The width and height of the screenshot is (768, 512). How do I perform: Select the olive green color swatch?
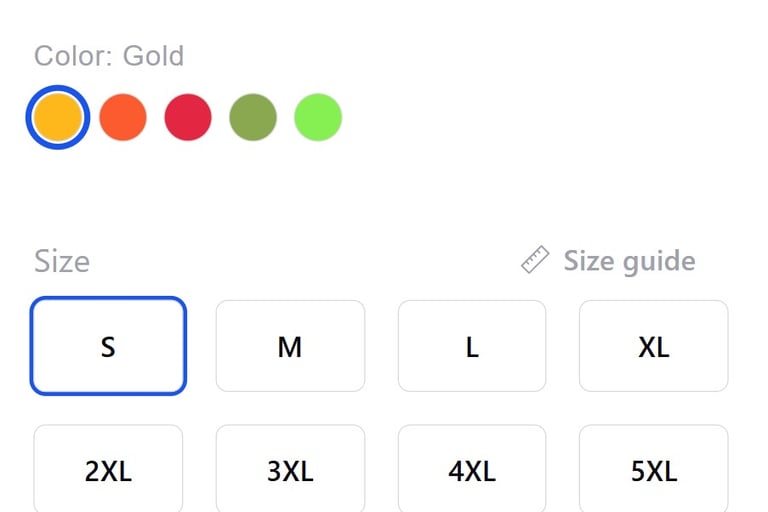click(253, 118)
